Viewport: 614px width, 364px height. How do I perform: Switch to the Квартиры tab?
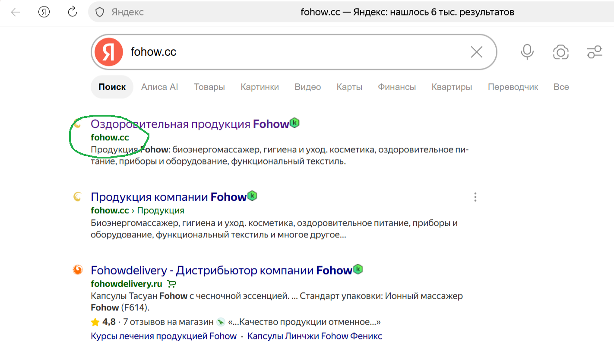point(452,87)
